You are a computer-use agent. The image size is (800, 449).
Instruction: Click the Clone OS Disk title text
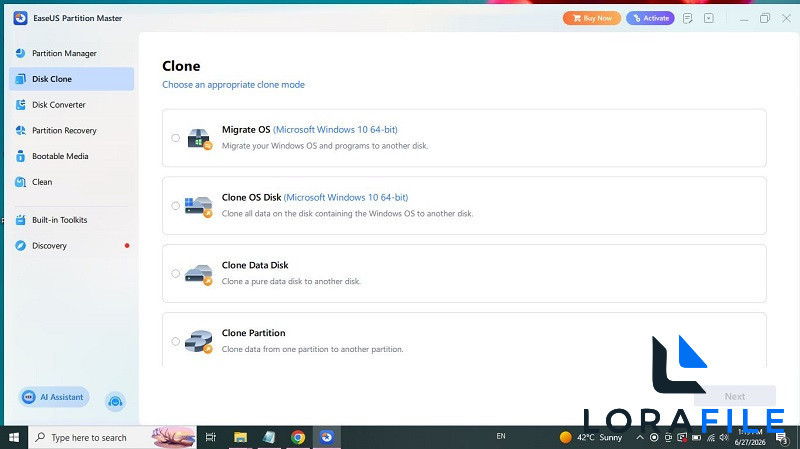(x=252, y=197)
